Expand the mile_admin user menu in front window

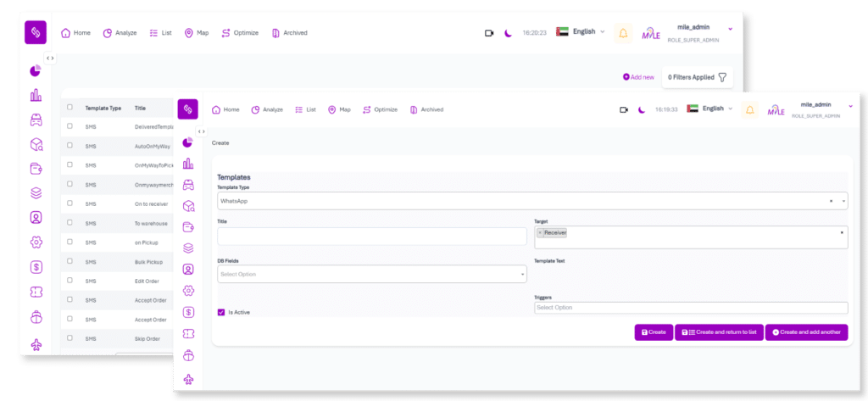(851, 105)
